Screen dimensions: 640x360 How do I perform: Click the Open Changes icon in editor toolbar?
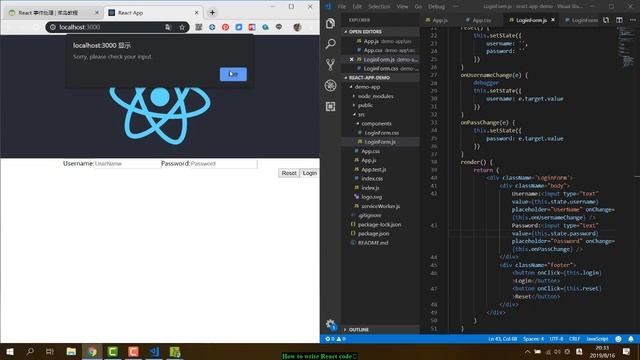point(606,20)
